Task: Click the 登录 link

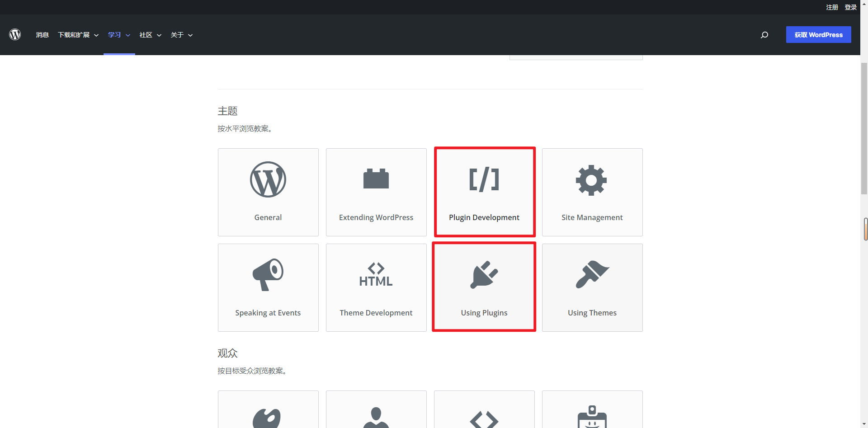Action: (x=850, y=7)
